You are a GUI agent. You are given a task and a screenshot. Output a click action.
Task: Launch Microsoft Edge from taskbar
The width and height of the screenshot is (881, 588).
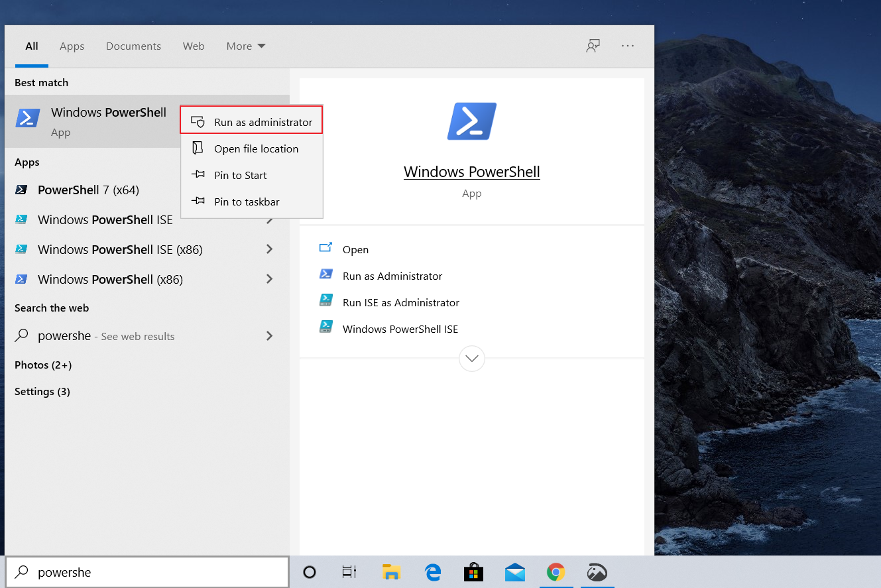click(433, 572)
